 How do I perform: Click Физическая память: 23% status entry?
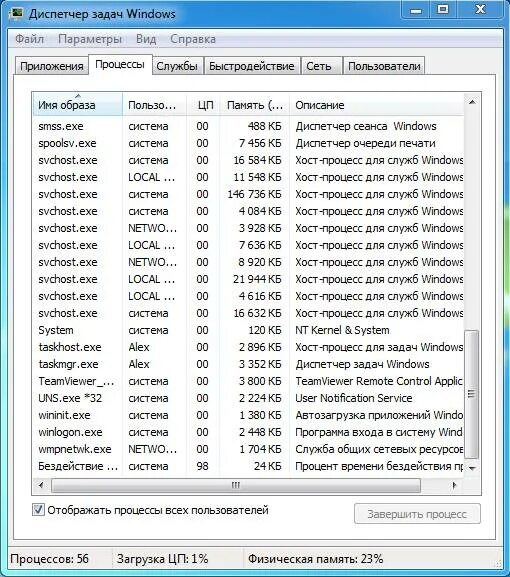(315, 559)
